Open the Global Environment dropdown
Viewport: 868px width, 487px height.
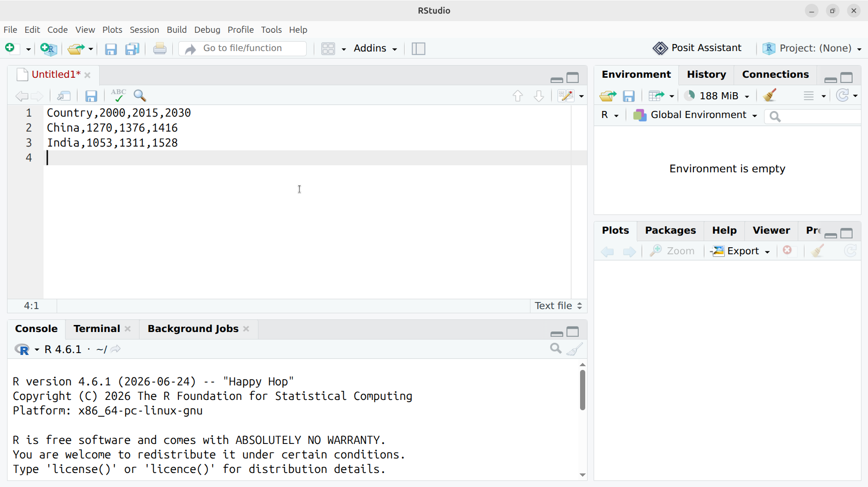pyautogui.click(x=695, y=115)
